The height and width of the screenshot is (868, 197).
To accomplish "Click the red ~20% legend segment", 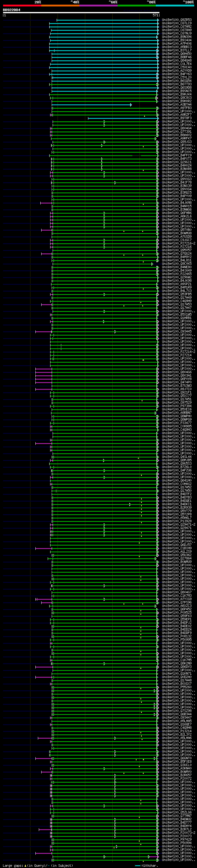I will (x=22, y=6).
